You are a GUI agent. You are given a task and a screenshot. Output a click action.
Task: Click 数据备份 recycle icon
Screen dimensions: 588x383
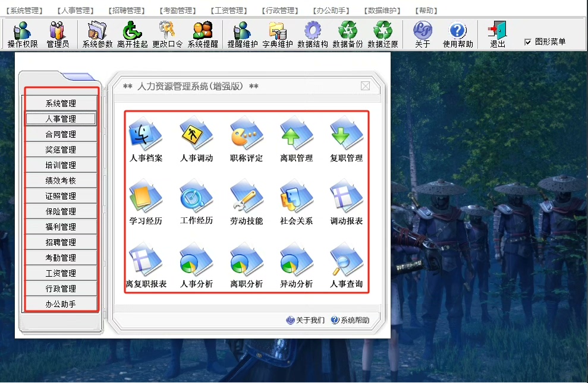348,35
